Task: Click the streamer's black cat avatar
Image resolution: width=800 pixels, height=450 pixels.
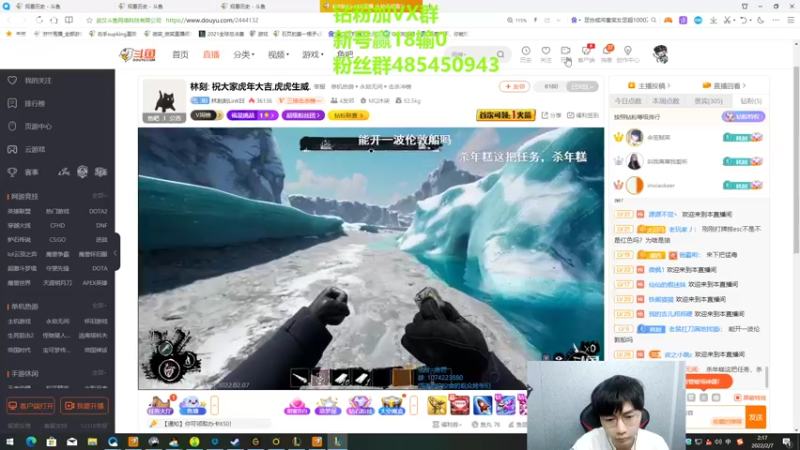Action: pos(164,101)
